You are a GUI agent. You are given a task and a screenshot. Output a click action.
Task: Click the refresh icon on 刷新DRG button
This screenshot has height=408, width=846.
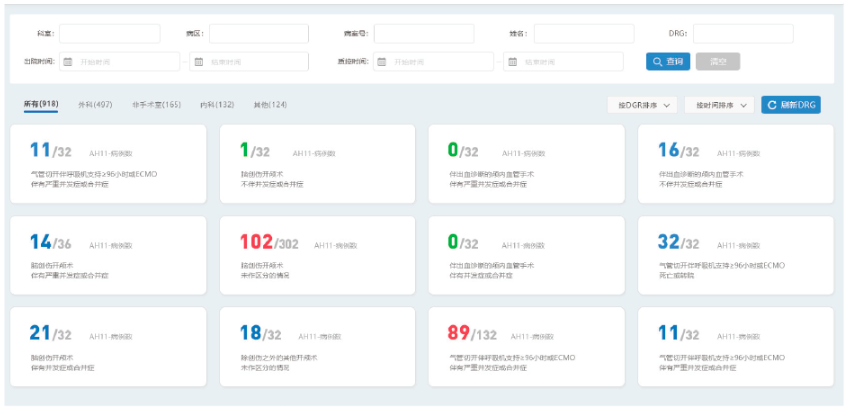coord(771,105)
